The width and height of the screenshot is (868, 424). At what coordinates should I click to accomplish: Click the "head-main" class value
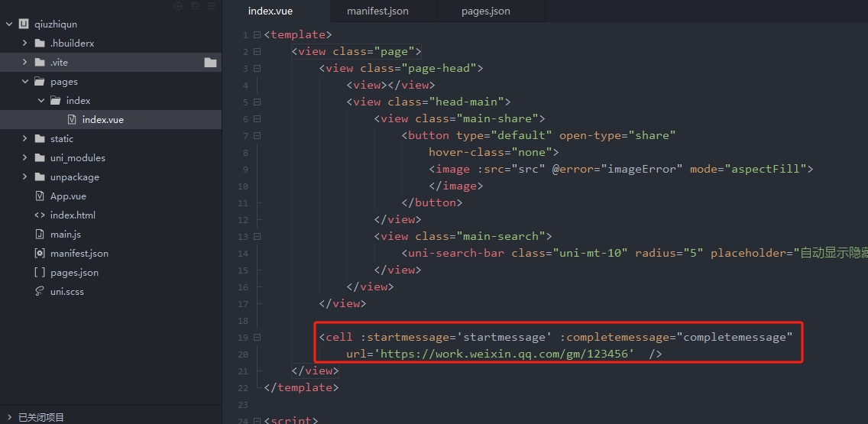(469, 102)
